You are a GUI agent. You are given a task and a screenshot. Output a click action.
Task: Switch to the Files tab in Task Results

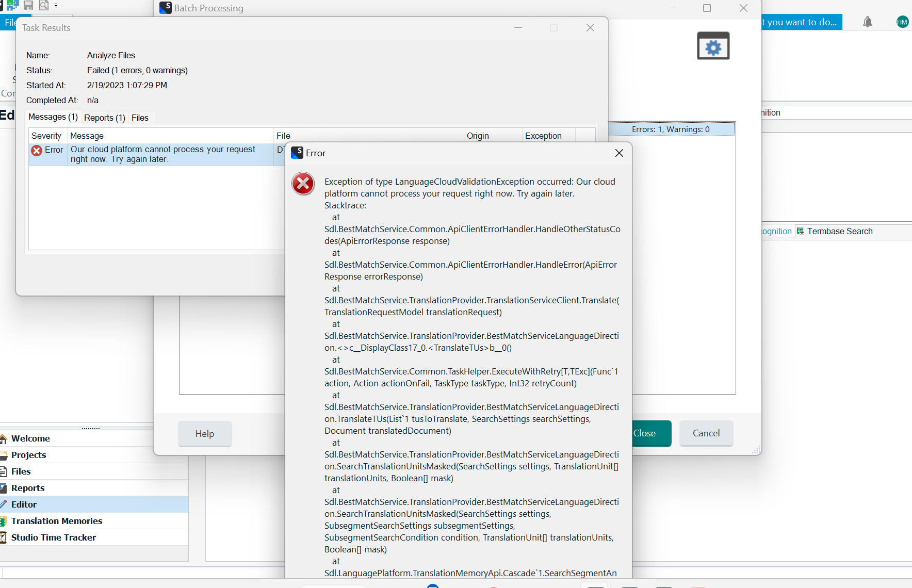click(140, 118)
